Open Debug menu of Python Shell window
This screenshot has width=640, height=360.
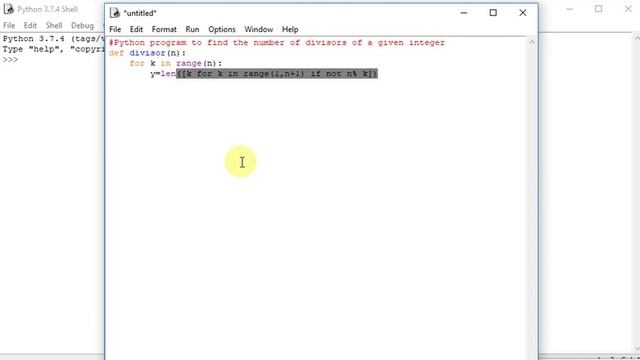[82, 25]
